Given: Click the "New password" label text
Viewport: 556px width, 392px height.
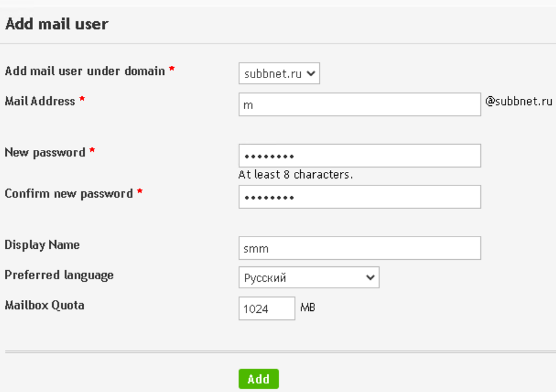Looking at the screenshot, I should click(x=45, y=152).
